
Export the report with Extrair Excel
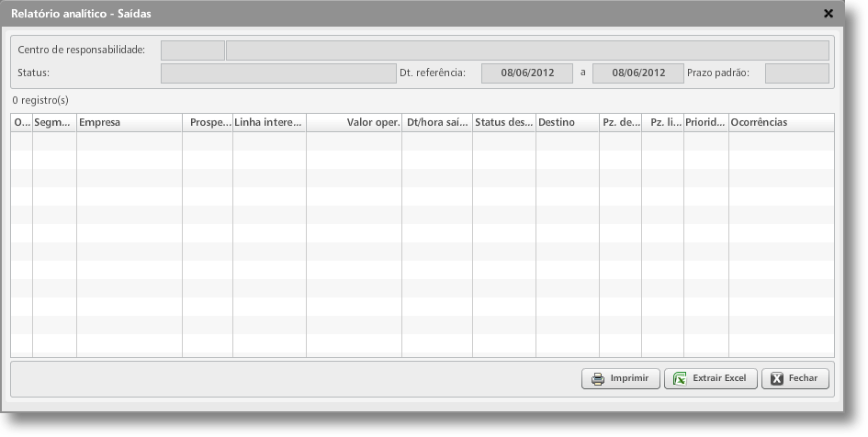pos(710,378)
